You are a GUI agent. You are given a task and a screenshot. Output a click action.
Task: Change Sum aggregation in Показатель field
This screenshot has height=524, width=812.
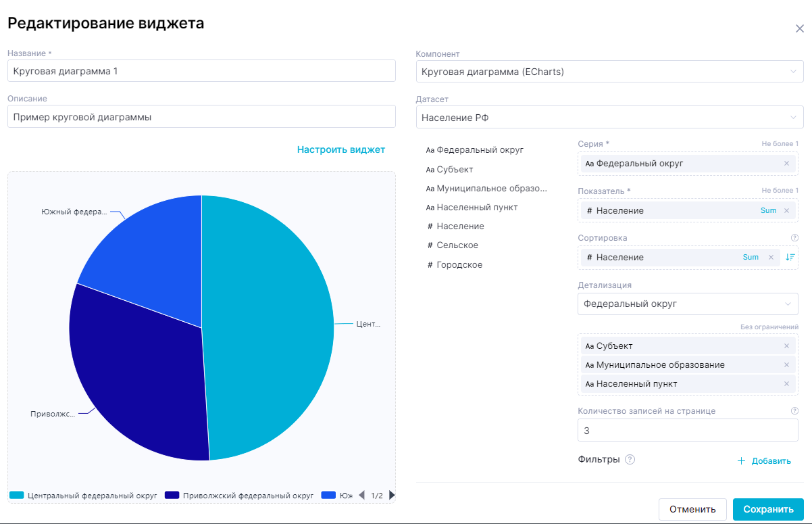768,211
